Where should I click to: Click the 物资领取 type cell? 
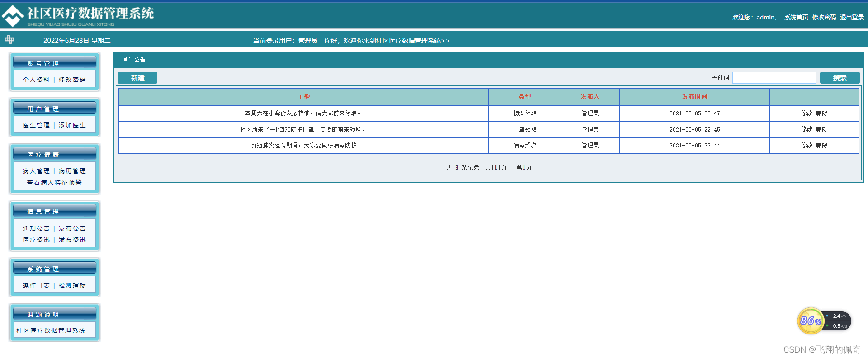pos(525,113)
